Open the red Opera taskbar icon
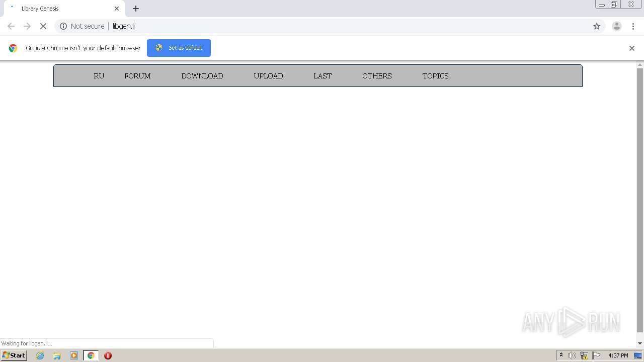 [x=108, y=355]
